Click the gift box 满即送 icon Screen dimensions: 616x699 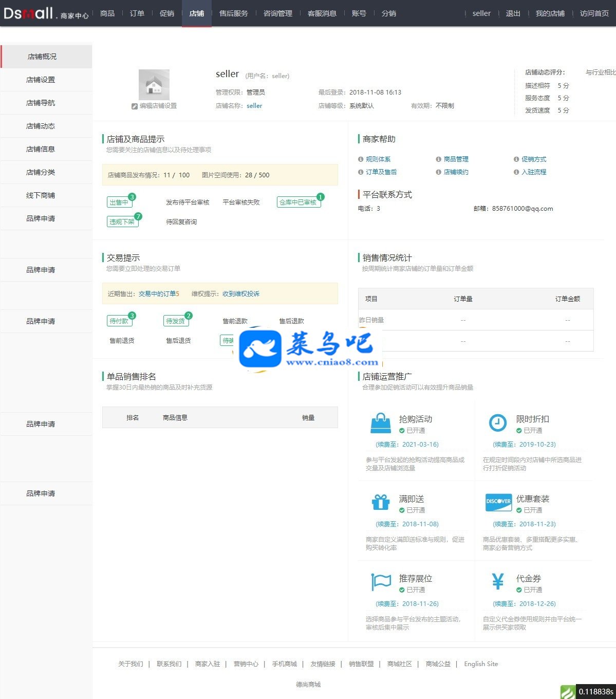point(381,502)
